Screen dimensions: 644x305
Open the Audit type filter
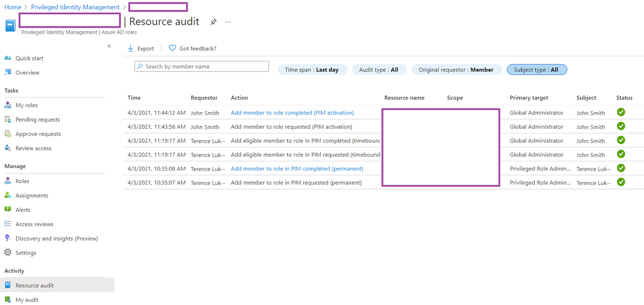coord(379,69)
